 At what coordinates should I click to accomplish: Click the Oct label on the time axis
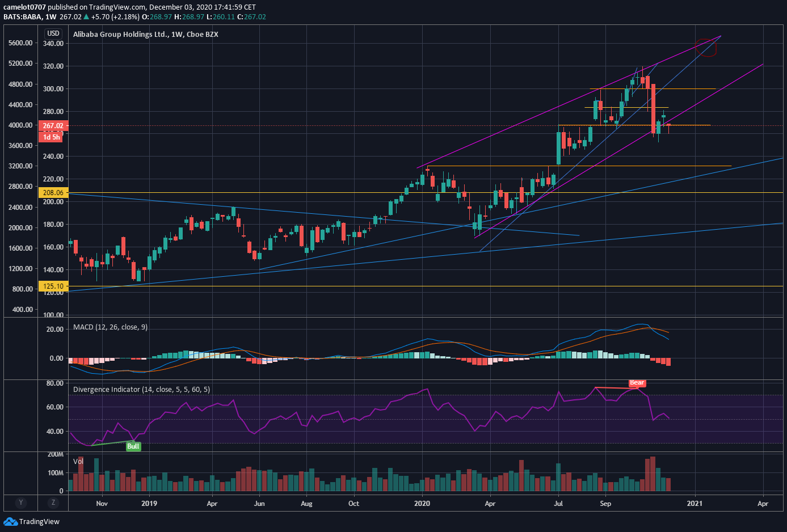[353, 504]
